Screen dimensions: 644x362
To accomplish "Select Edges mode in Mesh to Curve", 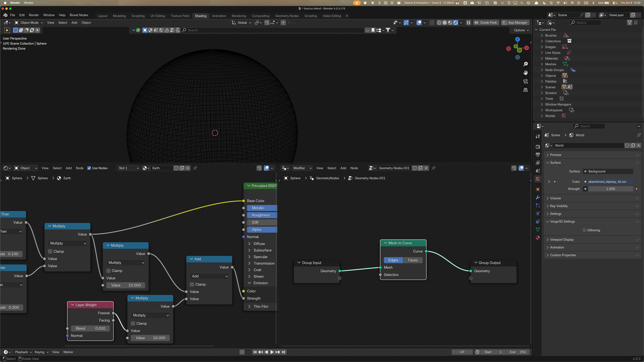I will [393, 260].
